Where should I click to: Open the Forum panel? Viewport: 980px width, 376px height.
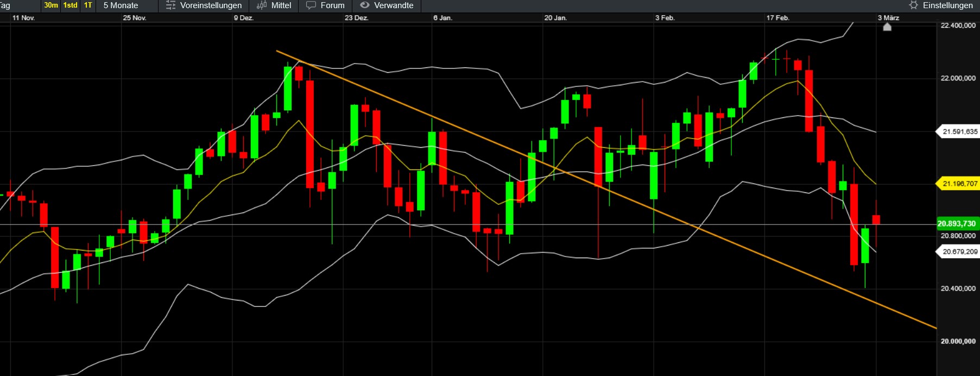(x=332, y=5)
